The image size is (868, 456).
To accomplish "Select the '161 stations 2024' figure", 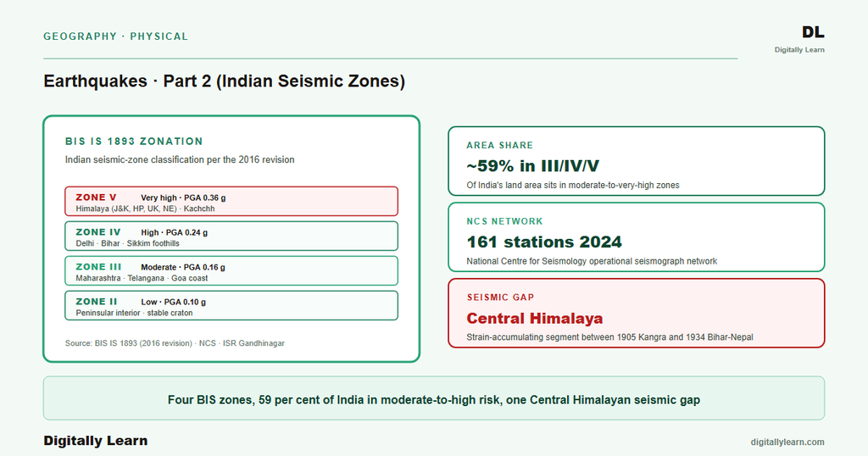I will (544, 242).
